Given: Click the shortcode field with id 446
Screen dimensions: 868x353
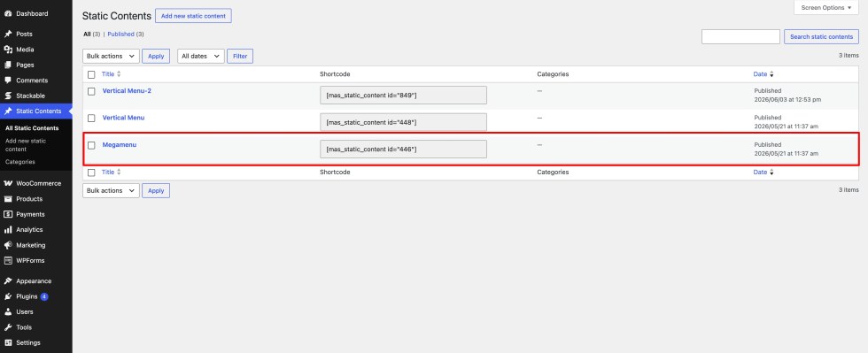Looking at the screenshot, I should point(404,150).
